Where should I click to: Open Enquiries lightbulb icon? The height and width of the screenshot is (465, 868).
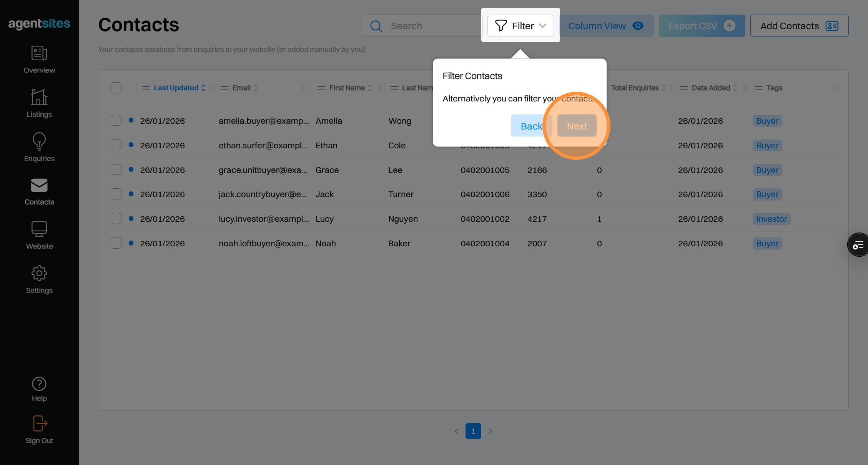(39, 142)
